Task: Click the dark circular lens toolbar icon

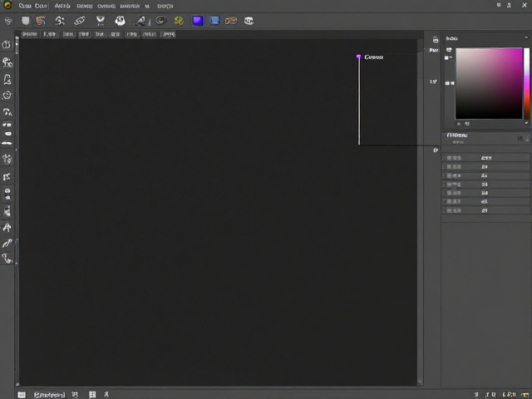Action: point(160,21)
